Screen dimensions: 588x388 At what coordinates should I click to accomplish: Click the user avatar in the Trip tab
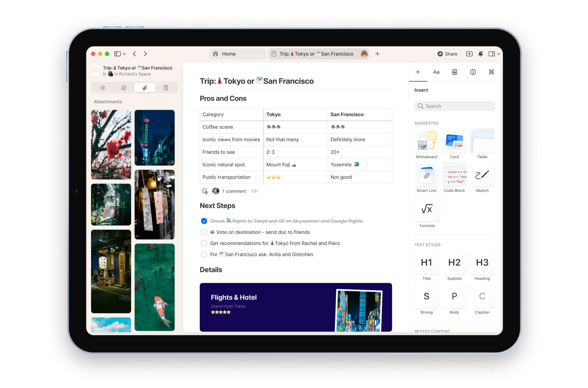(364, 54)
